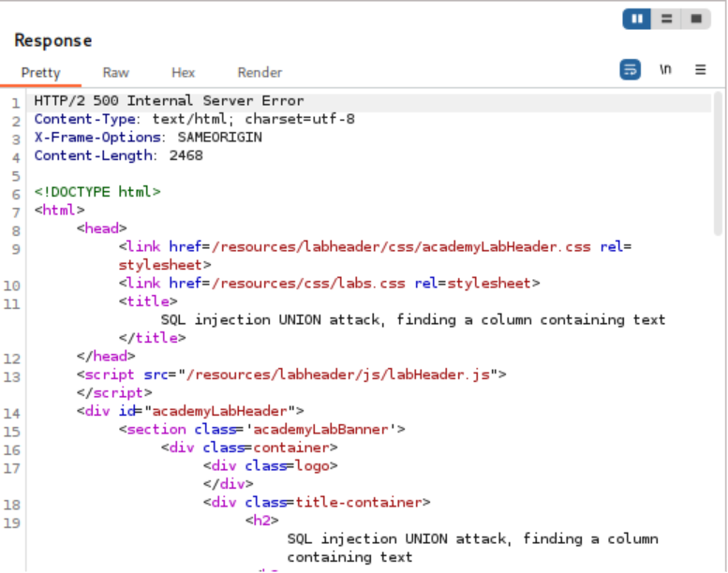Click the HTTP/2 500 Internal Server Error line
The height and width of the screenshot is (573, 728).
coord(169,101)
